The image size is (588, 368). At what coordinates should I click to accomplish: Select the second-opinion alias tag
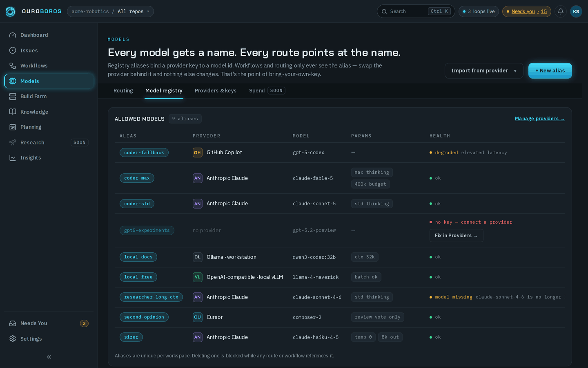coord(144,317)
